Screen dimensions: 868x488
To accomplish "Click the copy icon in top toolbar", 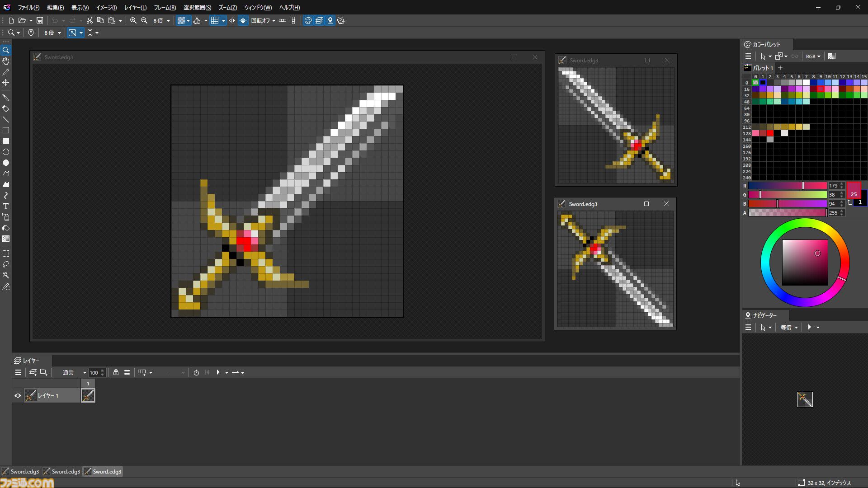I will [100, 20].
